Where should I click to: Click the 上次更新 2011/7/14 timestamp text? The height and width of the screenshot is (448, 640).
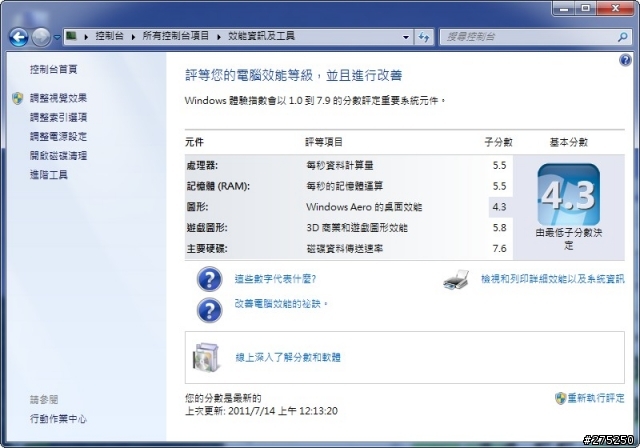click(261, 411)
